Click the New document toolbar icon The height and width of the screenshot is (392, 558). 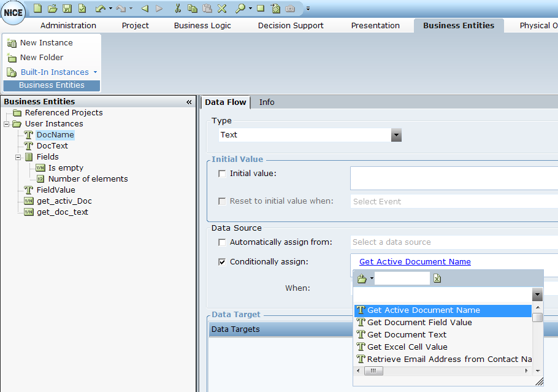pos(38,9)
